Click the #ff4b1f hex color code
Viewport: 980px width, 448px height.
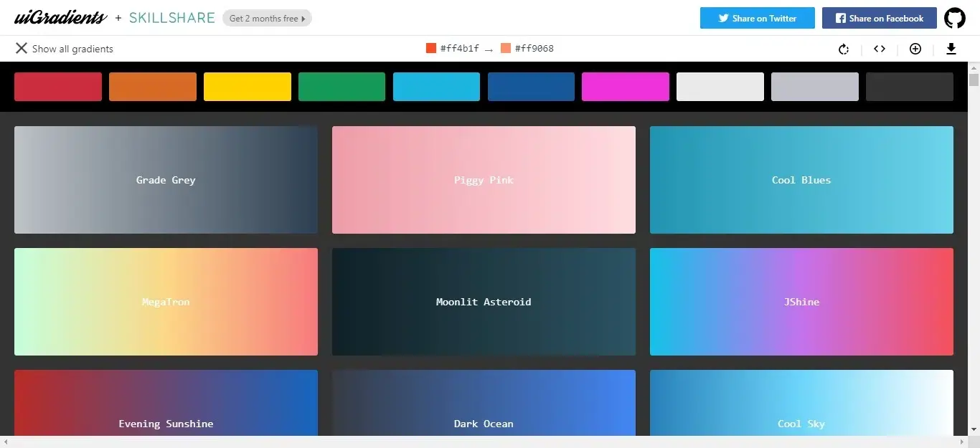point(460,49)
